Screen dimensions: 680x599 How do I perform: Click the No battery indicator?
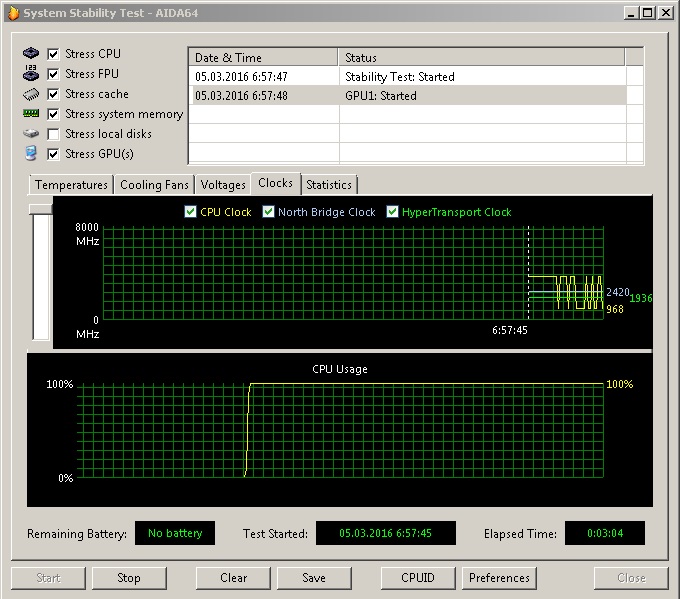175,533
